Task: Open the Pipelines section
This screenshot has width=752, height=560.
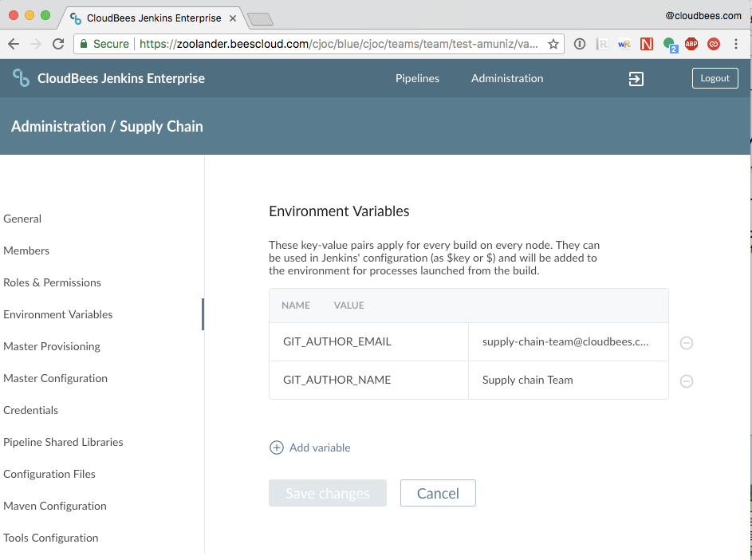Action: [x=417, y=78]
